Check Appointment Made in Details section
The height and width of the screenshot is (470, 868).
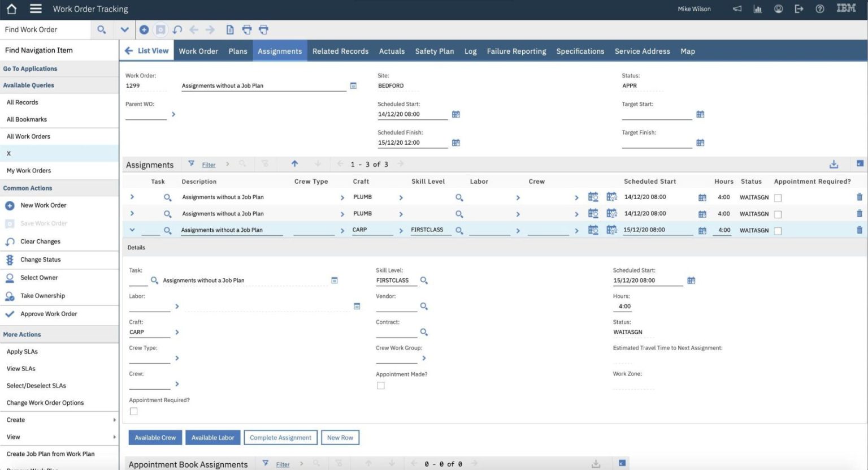point(380,385)
